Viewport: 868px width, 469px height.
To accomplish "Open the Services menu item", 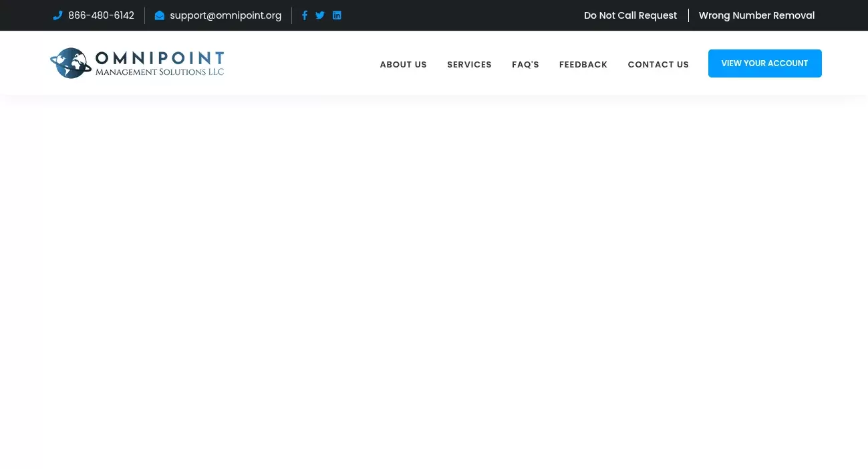I will (x=469, y=64).
